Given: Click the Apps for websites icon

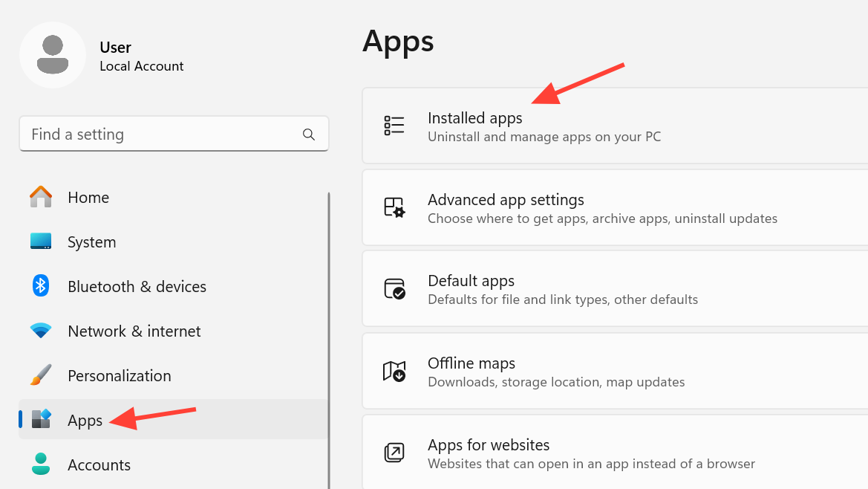Looking at the screenshot, I should click(394, 453).
